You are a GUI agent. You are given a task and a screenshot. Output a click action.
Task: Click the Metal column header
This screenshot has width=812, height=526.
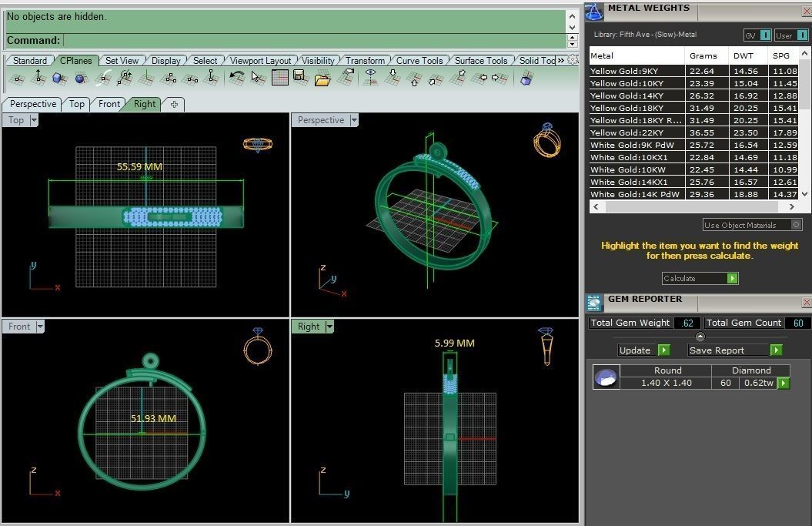[x=637, y=55]
